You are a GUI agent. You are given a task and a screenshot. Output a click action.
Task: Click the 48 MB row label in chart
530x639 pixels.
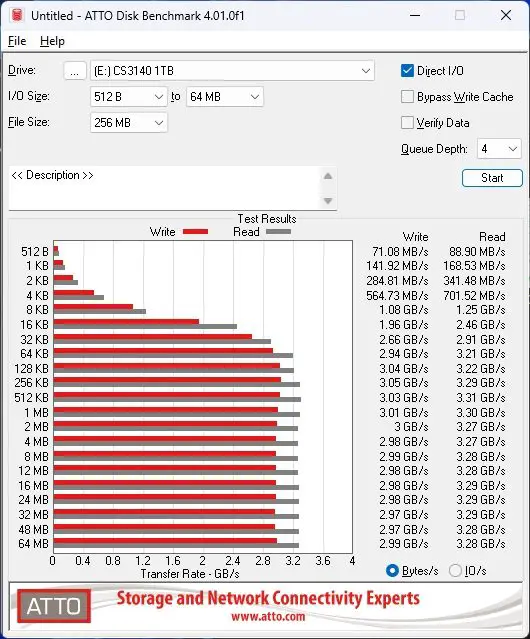(x=33, y=529)
